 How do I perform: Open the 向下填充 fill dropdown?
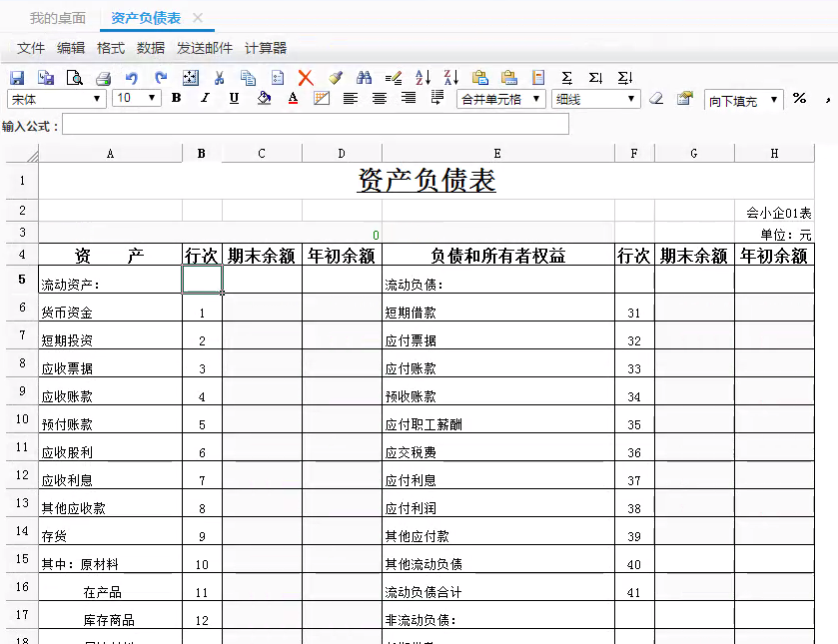(744, 100)
